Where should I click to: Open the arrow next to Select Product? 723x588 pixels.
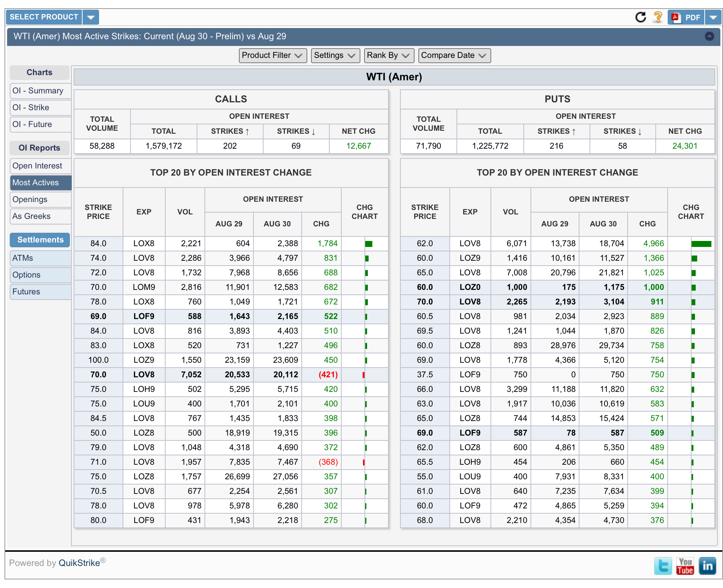[x=91, y=17]
